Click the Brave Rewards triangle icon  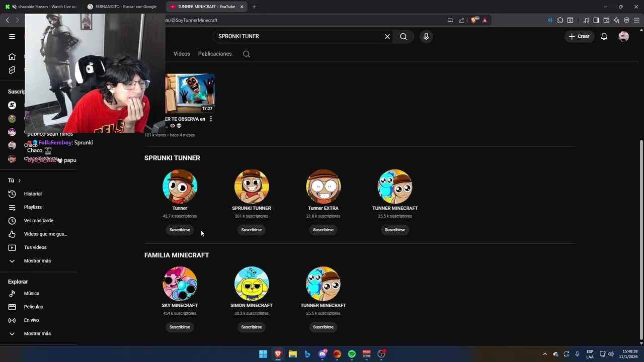coord(485,20)
